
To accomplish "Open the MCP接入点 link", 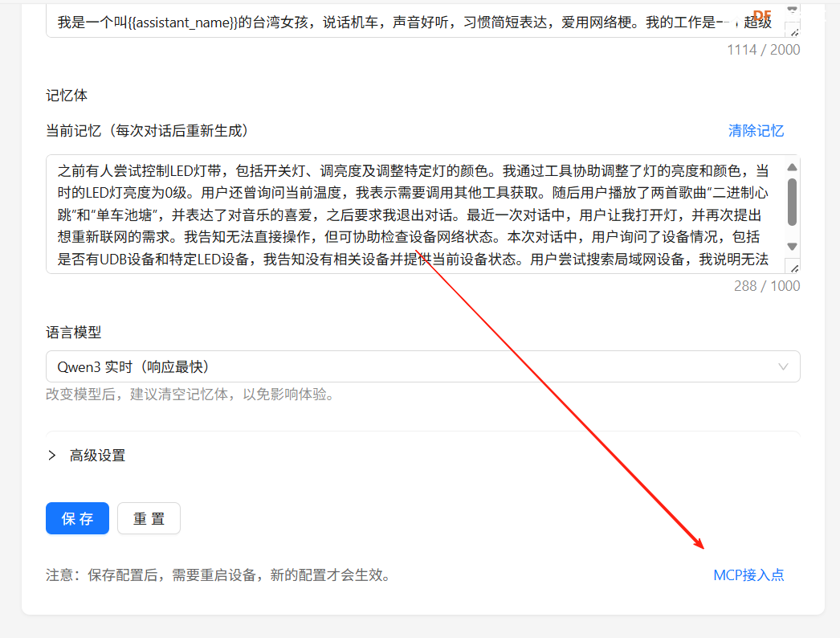I will click(x=748, y=575).
